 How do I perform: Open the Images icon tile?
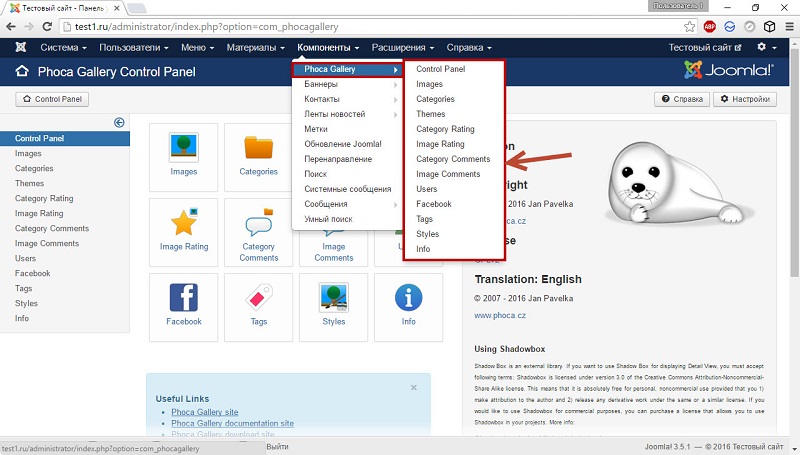coord(184,157)
